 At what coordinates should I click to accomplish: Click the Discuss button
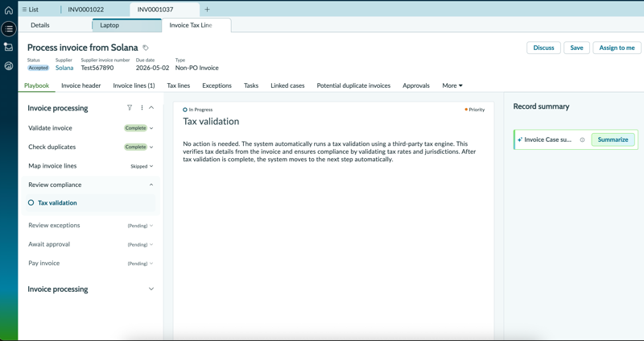coord(544,48)
